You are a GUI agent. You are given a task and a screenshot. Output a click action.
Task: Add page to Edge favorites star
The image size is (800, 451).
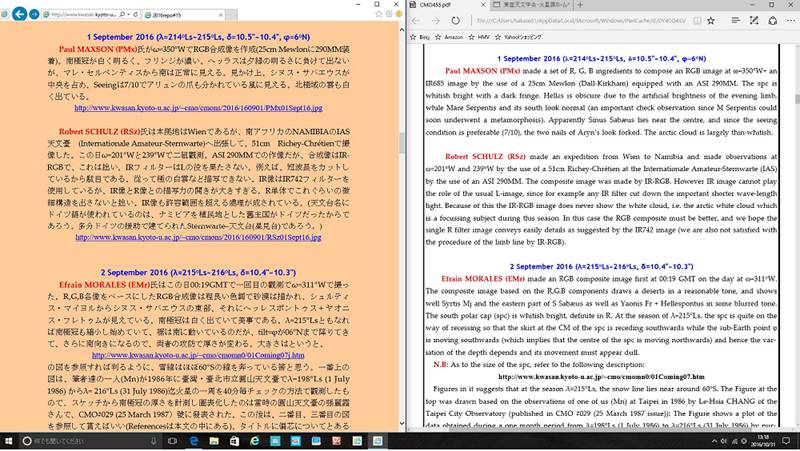pyautogui.click(x=711, y=21)
